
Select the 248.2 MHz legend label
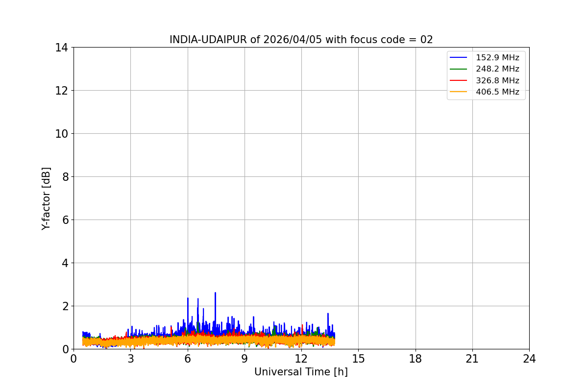[497, 69]
